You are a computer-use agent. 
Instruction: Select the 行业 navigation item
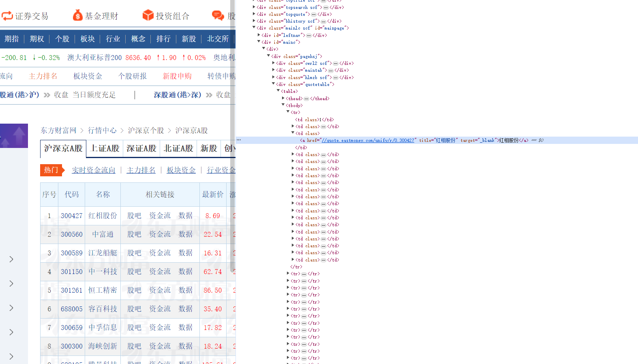113,39
